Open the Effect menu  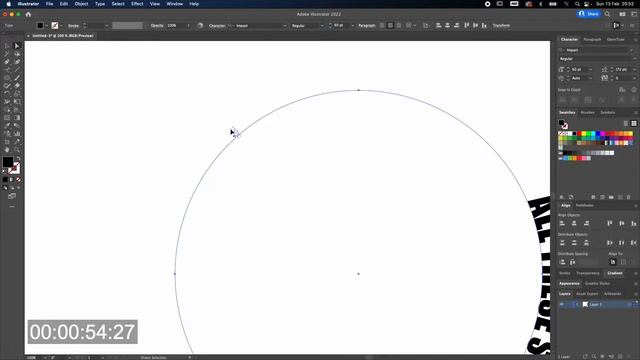coord(137,4)
